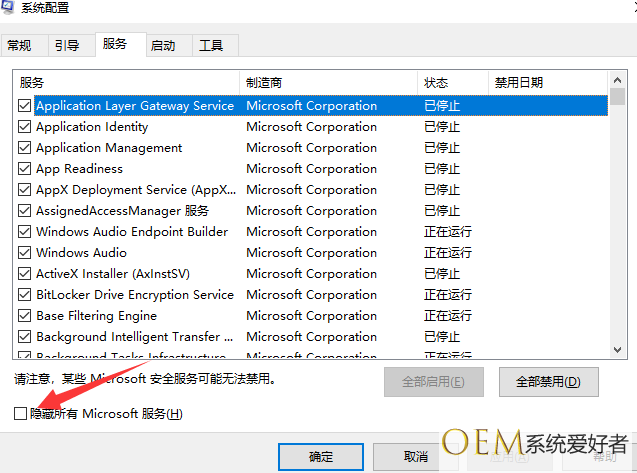
Task: Switch to the 启动 tab
Action: coord(163,45)
